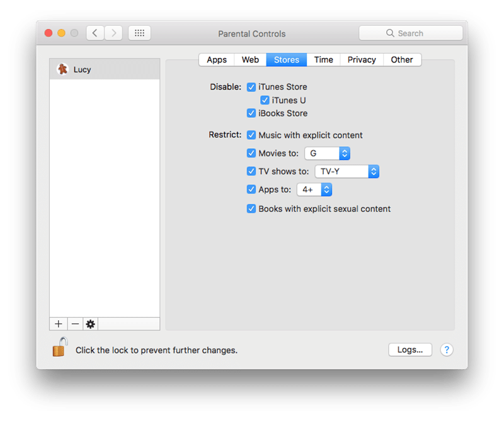Open the help question mark button
This screenshot has width=504, height=421.
coord(446,350)
